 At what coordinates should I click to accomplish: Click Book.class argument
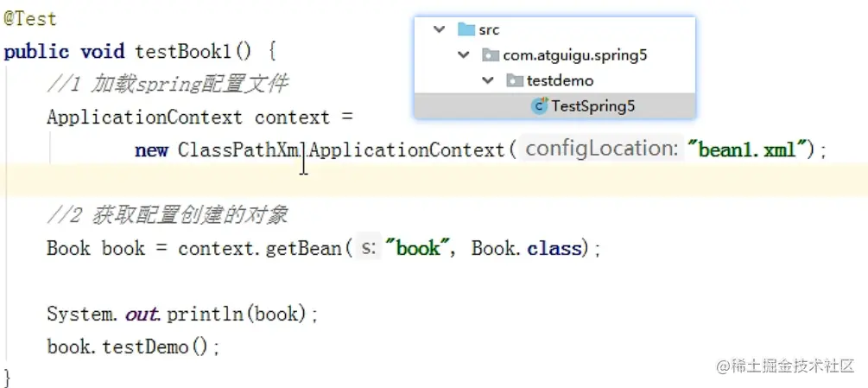(527, 249)
